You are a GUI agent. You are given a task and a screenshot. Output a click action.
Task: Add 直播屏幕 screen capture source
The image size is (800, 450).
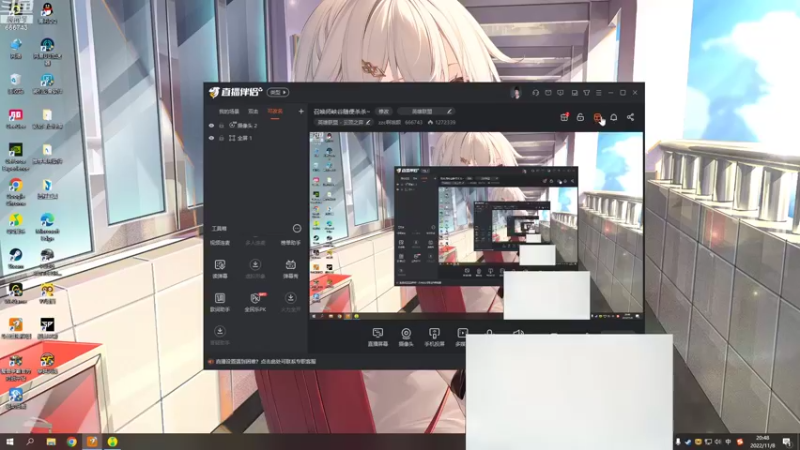tap(378, 337)
